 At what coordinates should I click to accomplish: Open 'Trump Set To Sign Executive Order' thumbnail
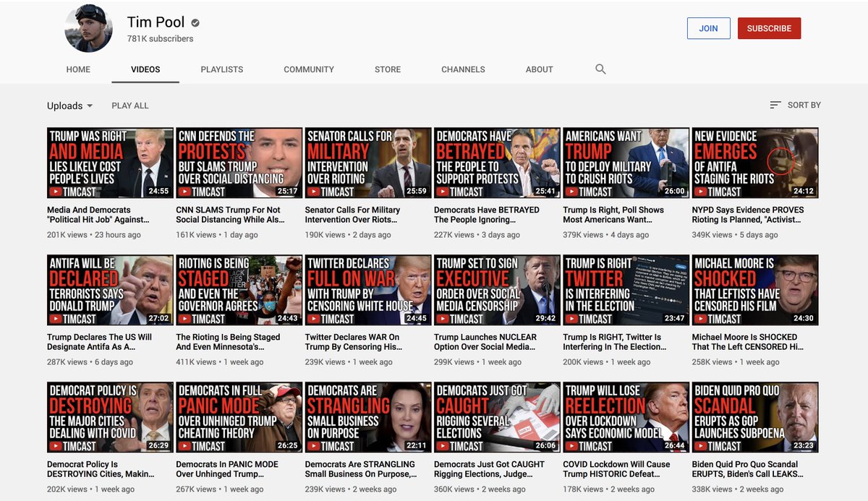click(x=497, y=290)
